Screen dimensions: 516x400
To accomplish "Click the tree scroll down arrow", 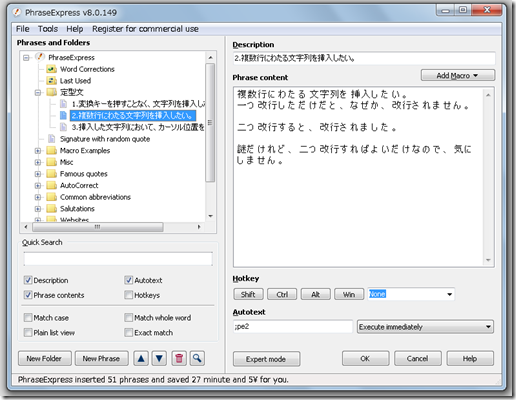I will pyautogui.click(x=210, y=216).
